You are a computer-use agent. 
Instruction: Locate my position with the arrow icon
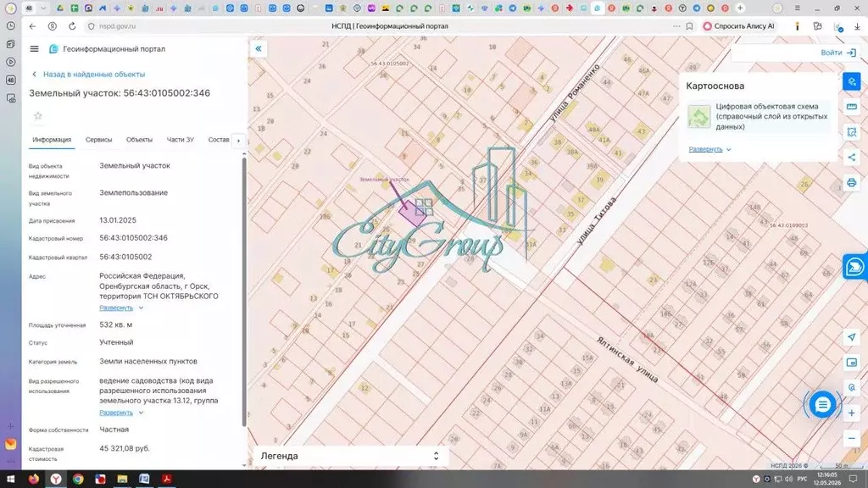click(851, 337)
